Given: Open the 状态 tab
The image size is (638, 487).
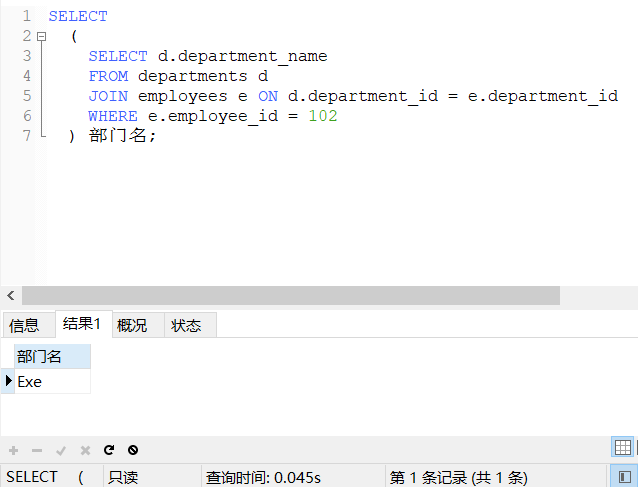Looking at the screenshot, I should point(186,325).
